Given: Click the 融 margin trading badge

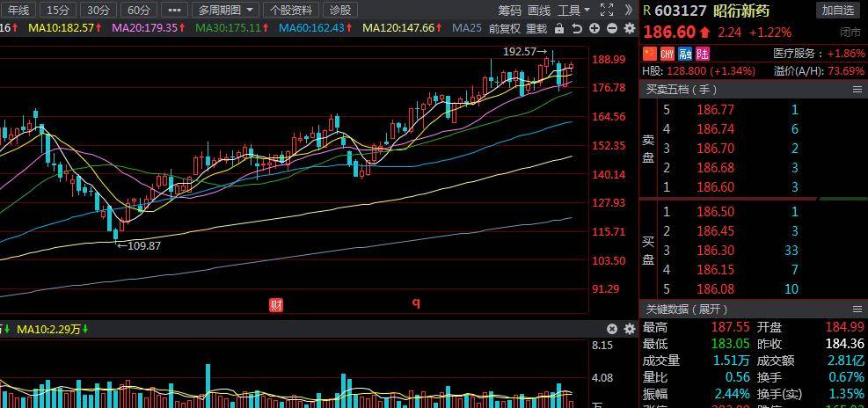Looking at the screenshot, I should (683, 54).
